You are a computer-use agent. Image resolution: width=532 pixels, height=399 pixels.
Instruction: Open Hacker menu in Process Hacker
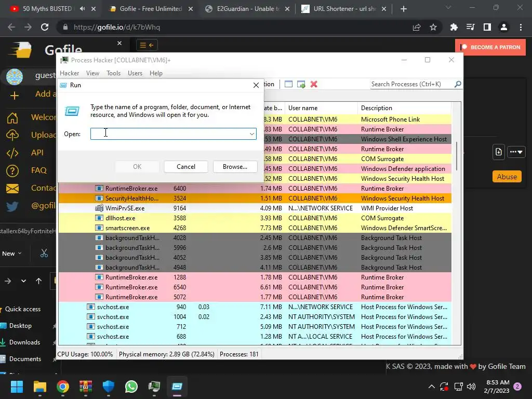tap(69, 73)
